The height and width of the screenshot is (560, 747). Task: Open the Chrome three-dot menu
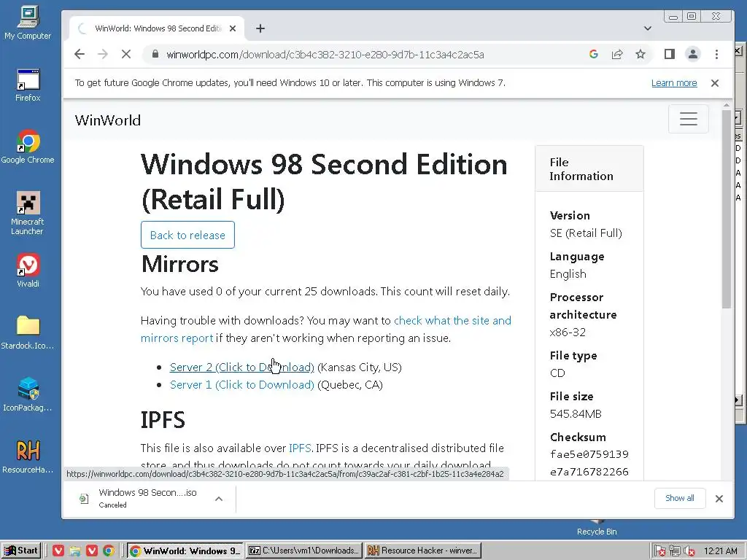click(x=716, y=54)
